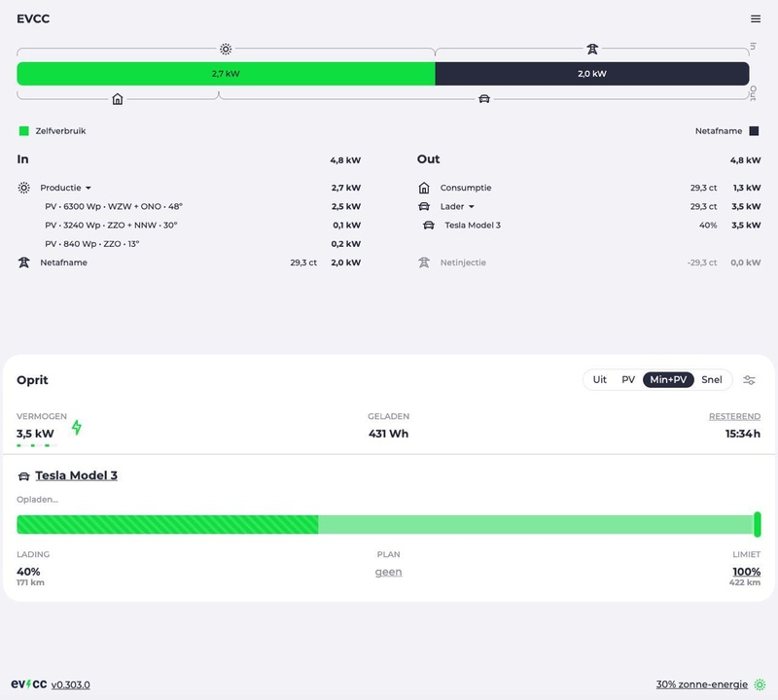Click the dark 2,0 kW grid bar
Screen dimensions: 778x700
coord(592,74)
